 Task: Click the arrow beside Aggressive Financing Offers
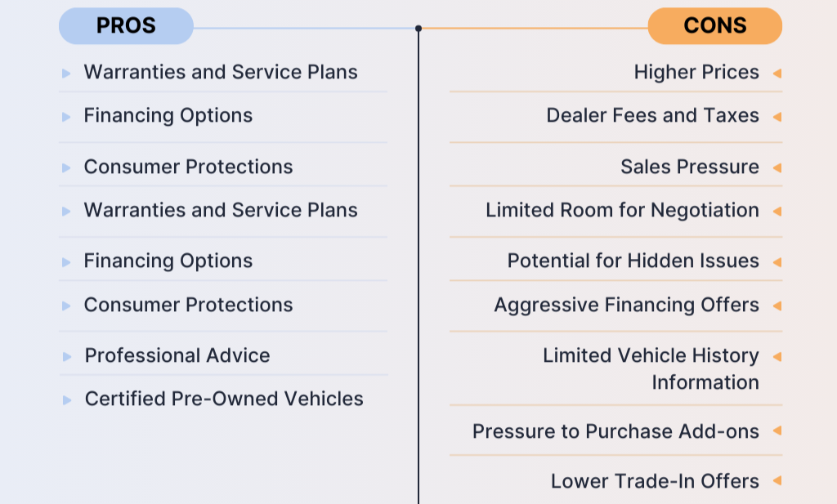pos(777,306)
